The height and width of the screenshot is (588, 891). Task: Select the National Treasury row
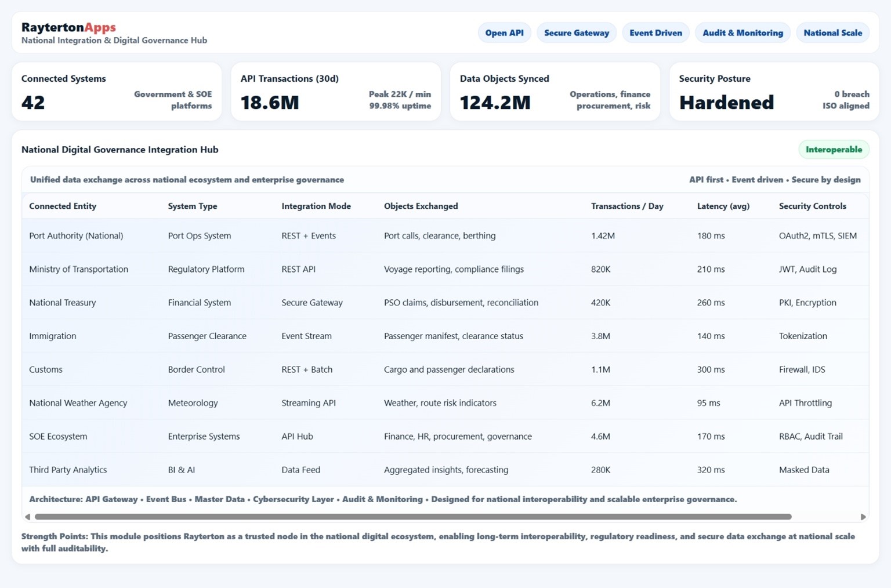pos(63,303)
